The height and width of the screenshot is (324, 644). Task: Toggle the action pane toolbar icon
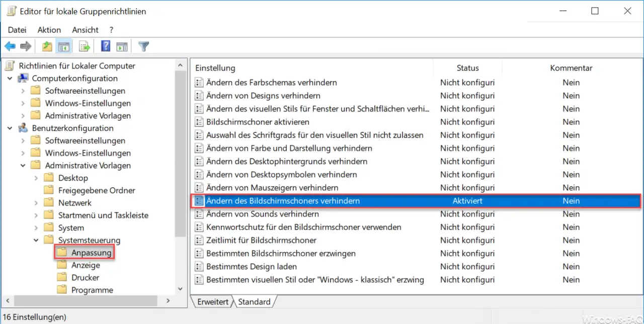click(x=122, y=47)
